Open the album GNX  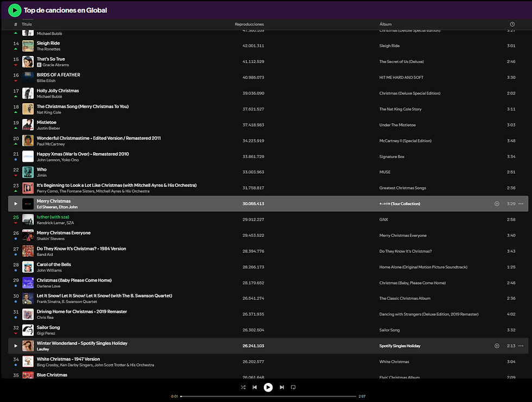click(x=384, y=219)
